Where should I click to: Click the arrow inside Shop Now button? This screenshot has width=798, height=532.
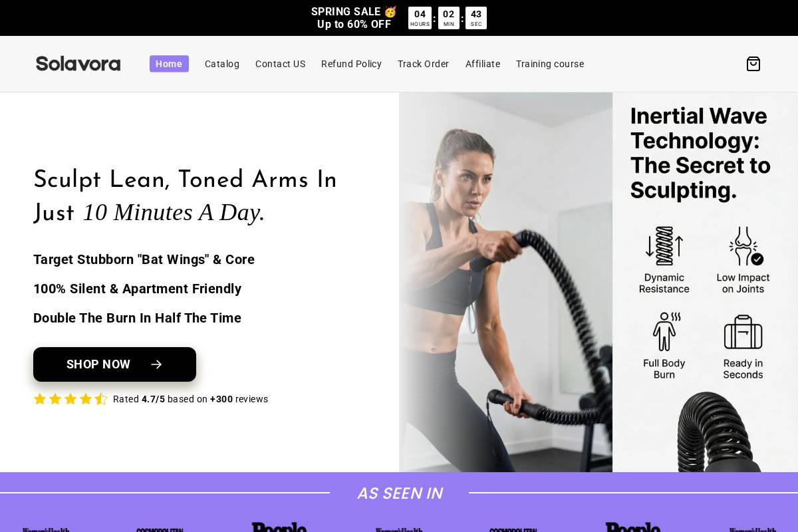156,364
